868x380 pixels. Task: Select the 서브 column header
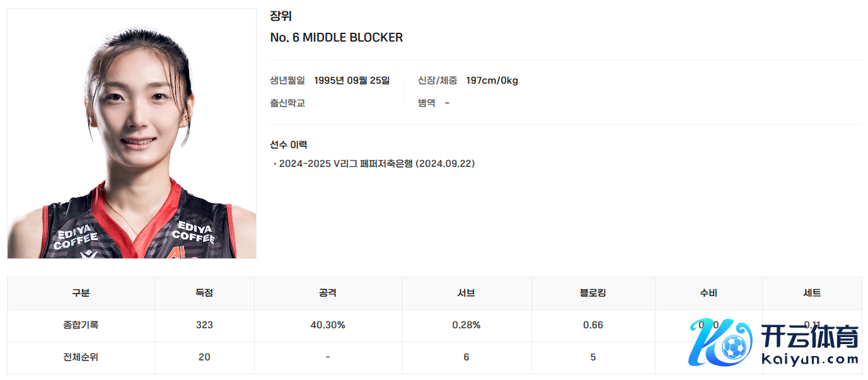point(466,293)
